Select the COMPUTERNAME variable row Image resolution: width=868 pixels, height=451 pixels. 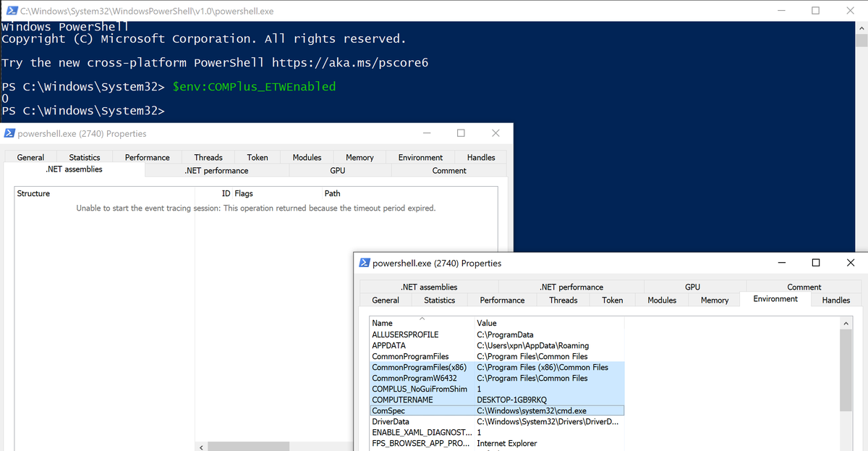(x=497, y=400)
